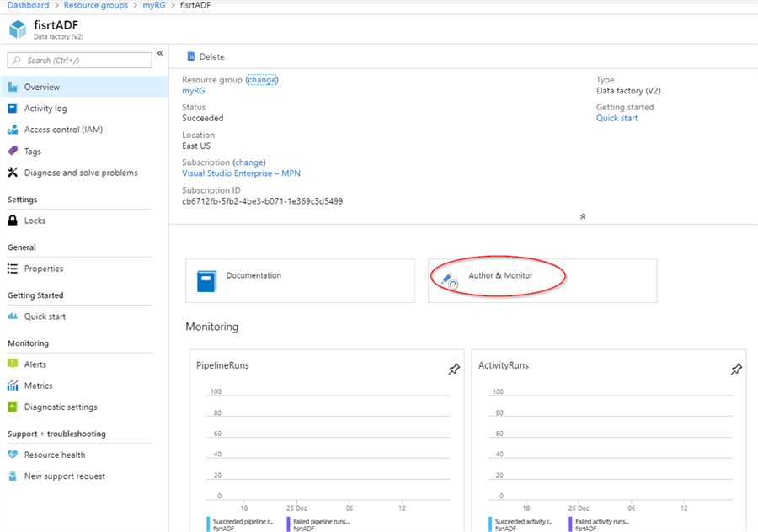Click the Diagnostic settings green icon
The width and height of the screenshot is (758, 532).
pyautogui.click(x=13, y=407)
